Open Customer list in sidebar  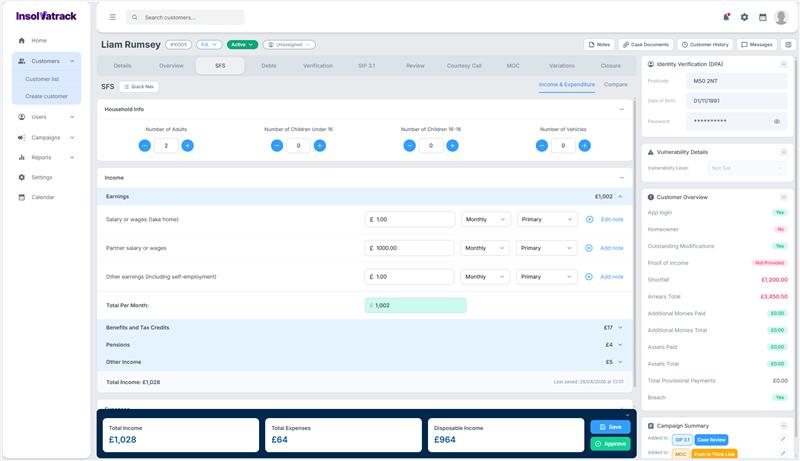(42, 79)
